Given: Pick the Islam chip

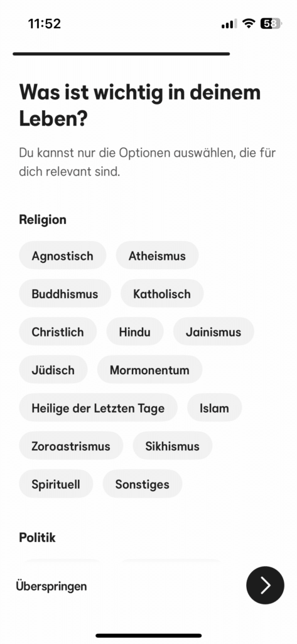Looking at the screenshot, I should [214, 408].
